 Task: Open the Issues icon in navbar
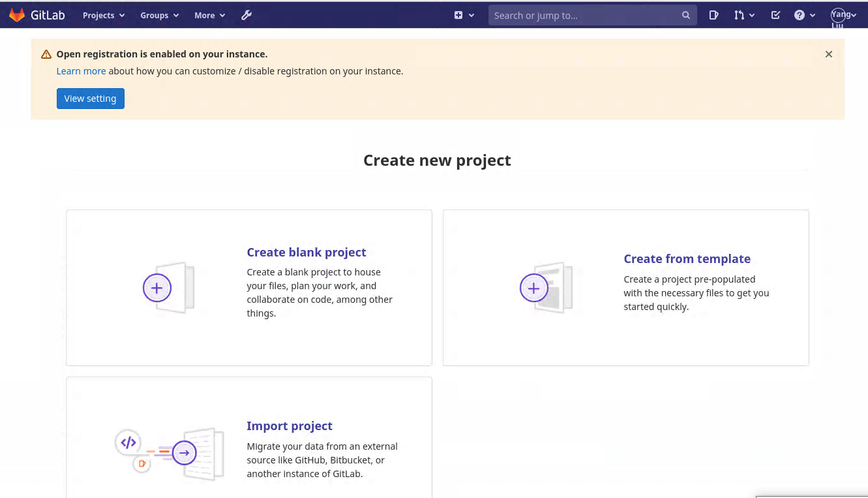click(713, 15)
